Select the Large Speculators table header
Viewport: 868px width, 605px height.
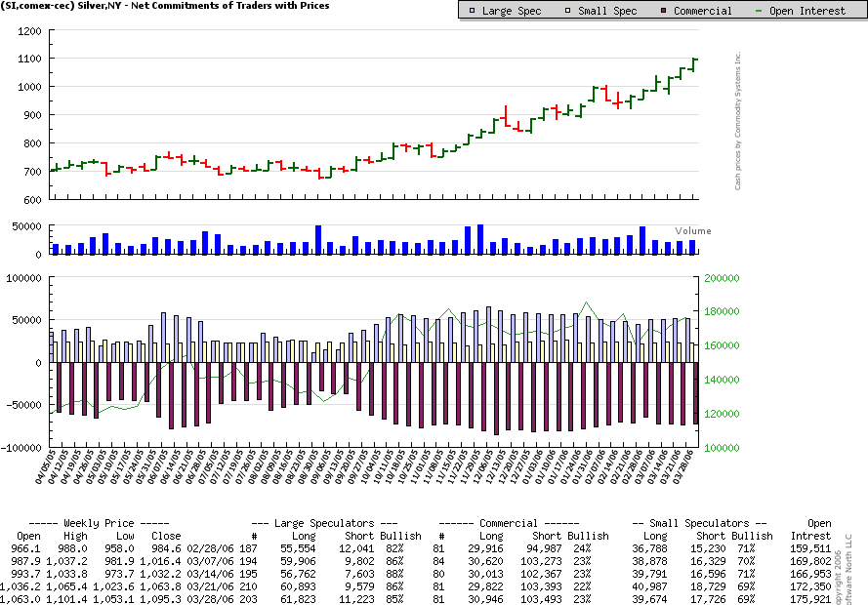(x=324, y=523)
